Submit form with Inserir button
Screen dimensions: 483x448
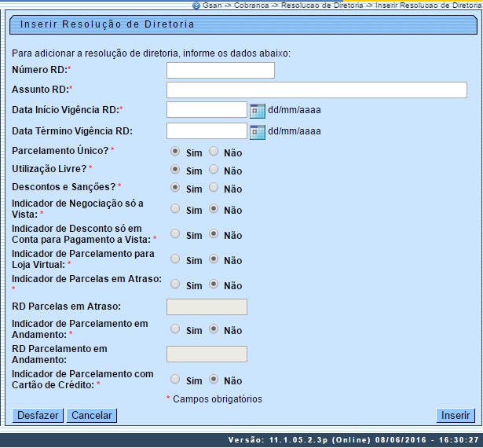pos(456,415)
